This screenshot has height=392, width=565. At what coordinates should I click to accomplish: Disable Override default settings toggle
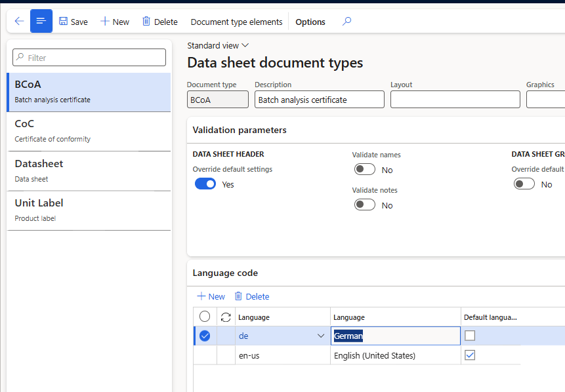[205, 184]
